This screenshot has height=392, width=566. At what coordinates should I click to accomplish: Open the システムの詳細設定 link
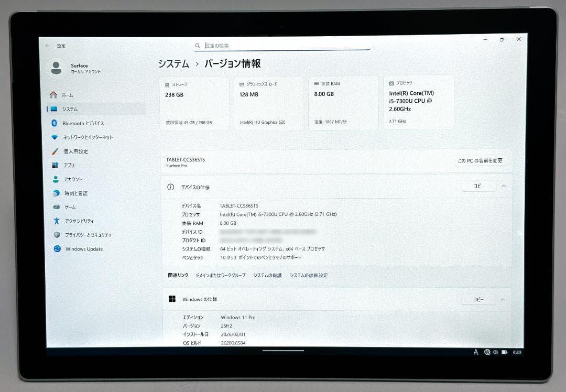click(309, 275)
